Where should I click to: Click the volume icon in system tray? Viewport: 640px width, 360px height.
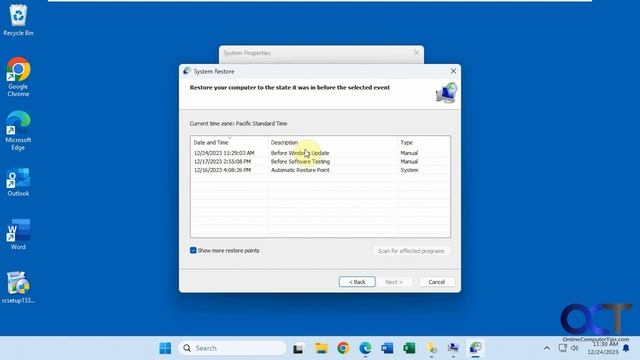575,348
